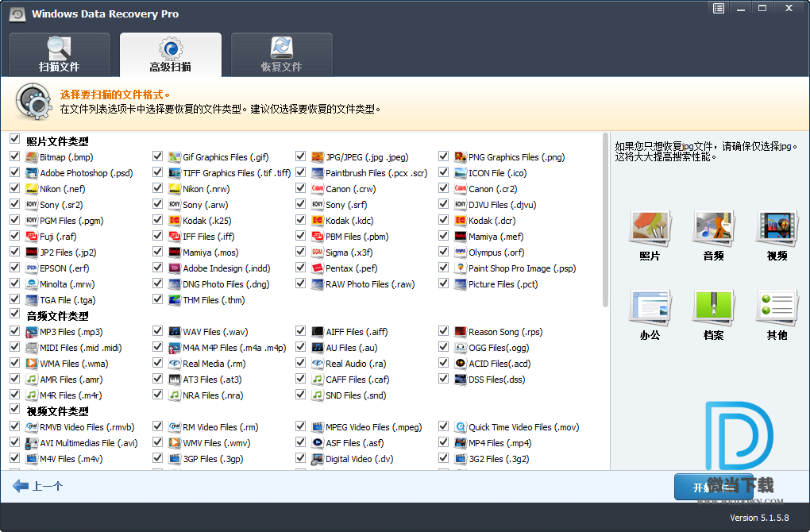Click the MP3 Files icon
Image resolution: width=810 pixels, height=532 pixels.
point(32,332)
